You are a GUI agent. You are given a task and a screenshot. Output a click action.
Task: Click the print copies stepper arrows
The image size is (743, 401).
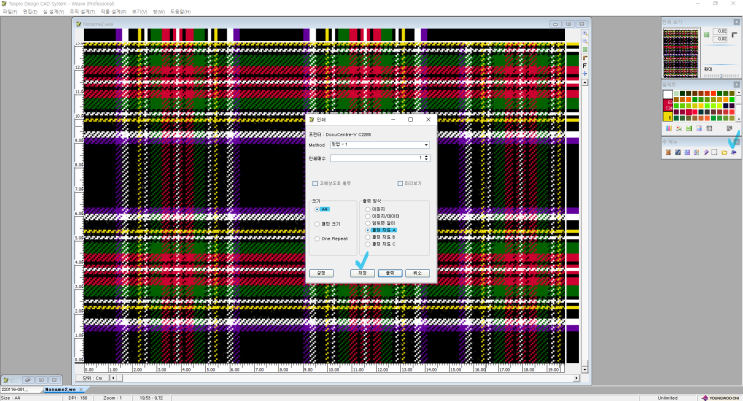[426, 158]
